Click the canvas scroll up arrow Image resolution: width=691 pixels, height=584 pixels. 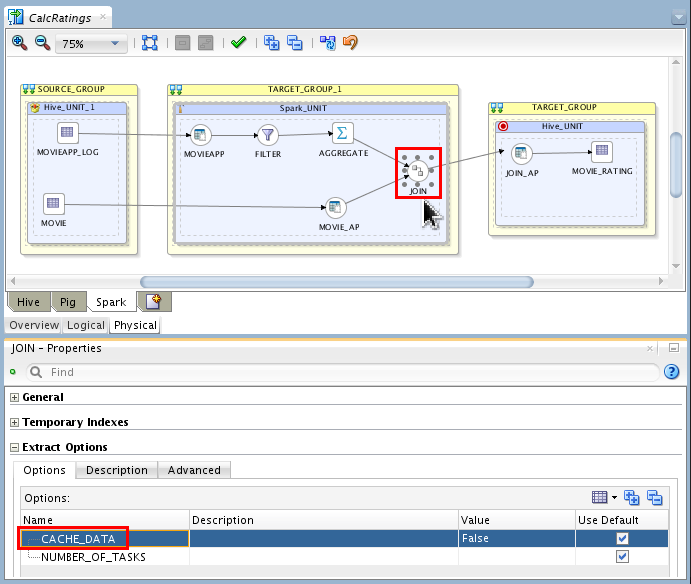pos(676,63)
